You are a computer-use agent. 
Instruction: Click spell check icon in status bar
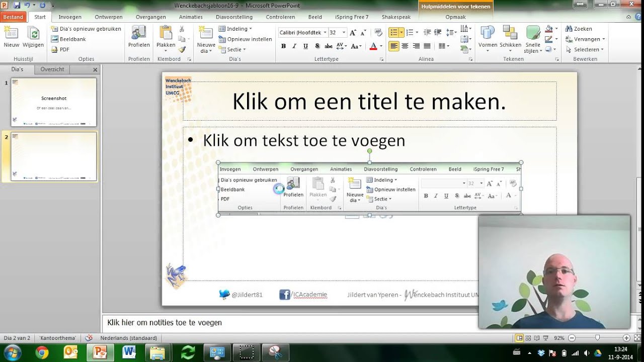[89, 338]
